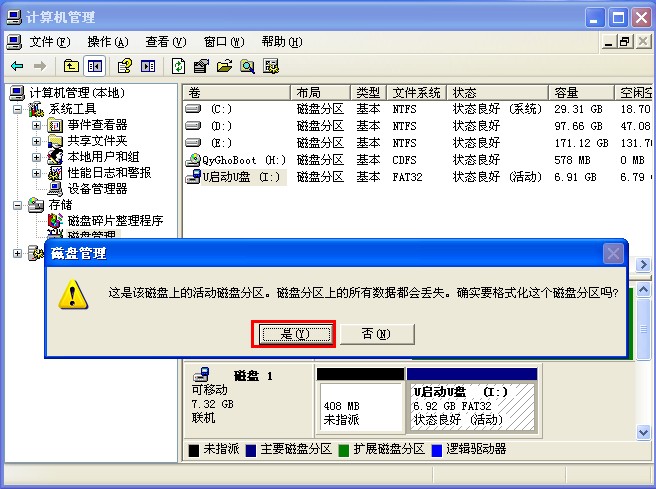Screen dimensions: 656x489
Task: Click the Up One Level toolbar icon
Action: (71, 66)
